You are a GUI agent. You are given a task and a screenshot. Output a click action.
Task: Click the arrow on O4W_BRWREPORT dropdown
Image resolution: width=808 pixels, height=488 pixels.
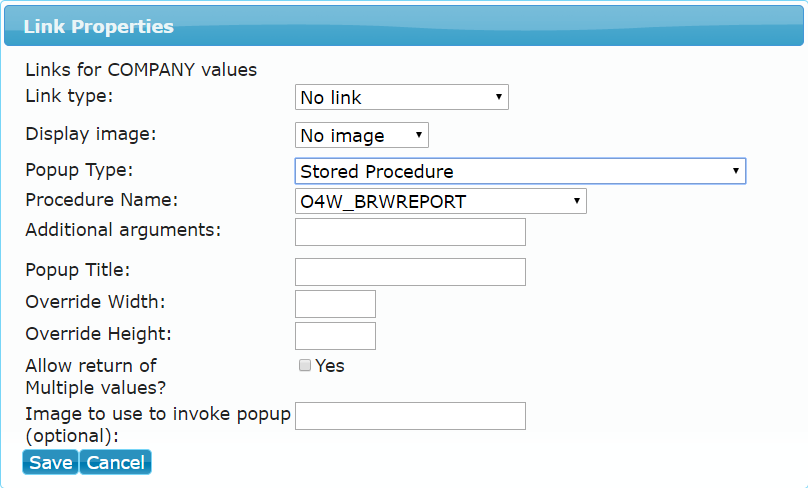coord(577,201)
